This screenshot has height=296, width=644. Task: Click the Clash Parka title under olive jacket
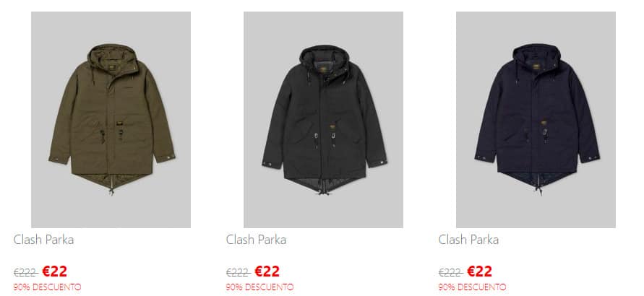pos(43,240)
